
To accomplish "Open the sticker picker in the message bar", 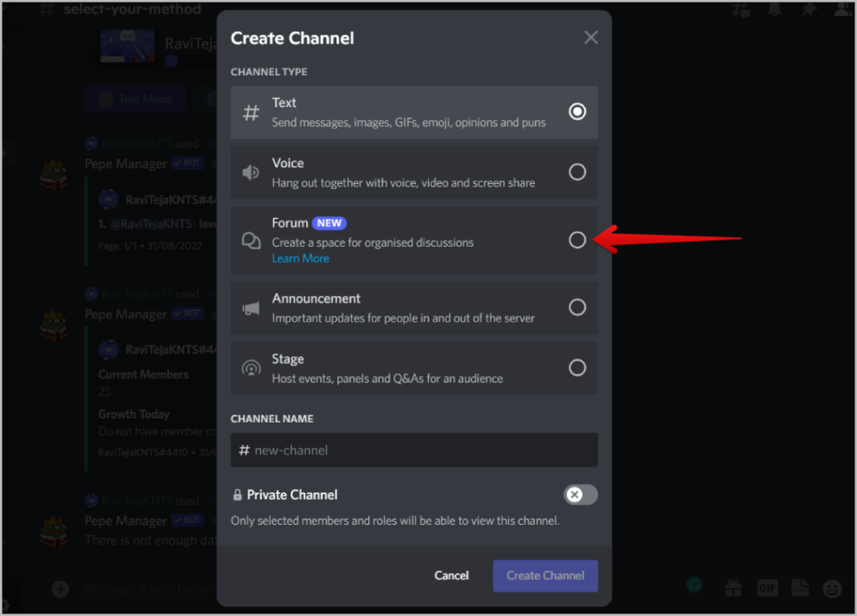I will 799,588.
